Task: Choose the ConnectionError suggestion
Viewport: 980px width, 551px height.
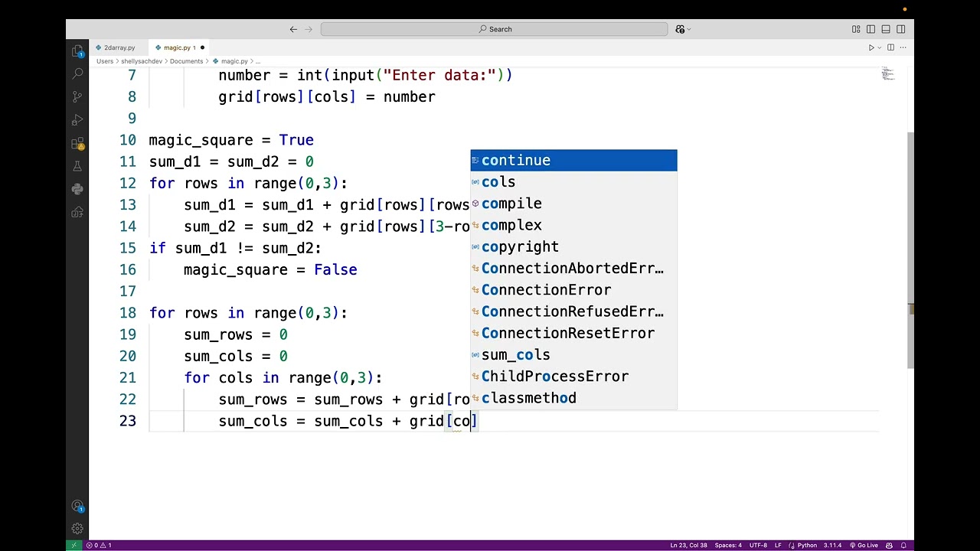Action: coord(573,290)
